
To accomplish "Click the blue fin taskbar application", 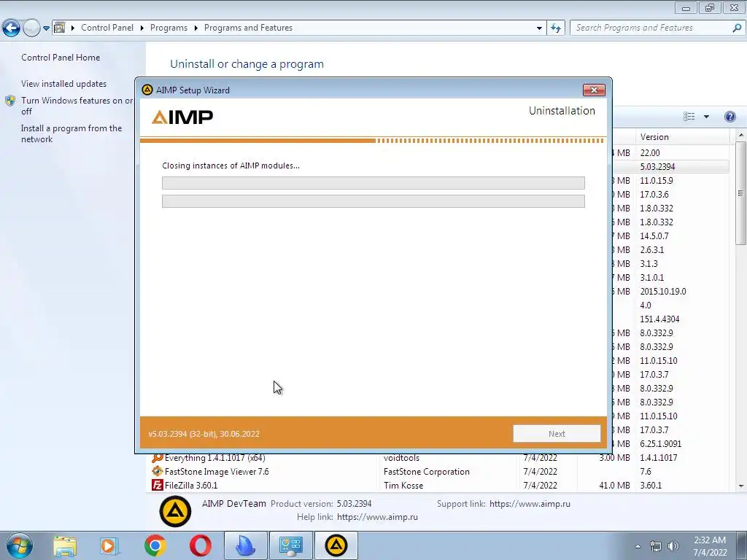I will click(245, 545).
